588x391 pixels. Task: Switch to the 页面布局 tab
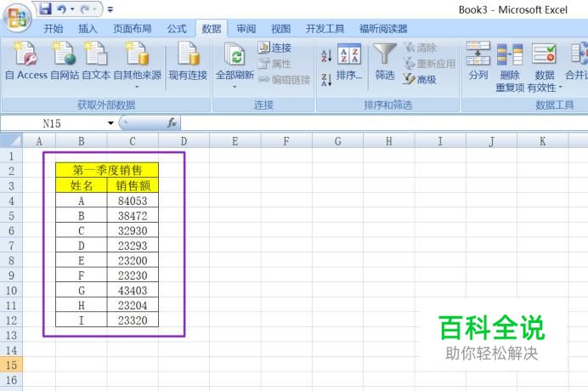[x=133, y=29]
